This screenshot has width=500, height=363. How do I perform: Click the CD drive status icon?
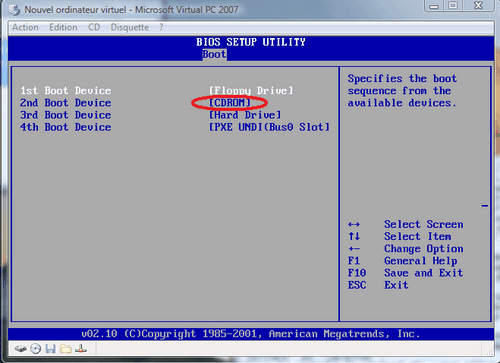[35, 349]
